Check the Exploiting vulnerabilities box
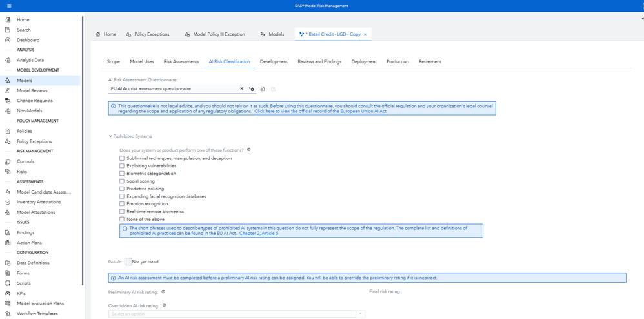 pyautogui.click(x=121, y=166)
